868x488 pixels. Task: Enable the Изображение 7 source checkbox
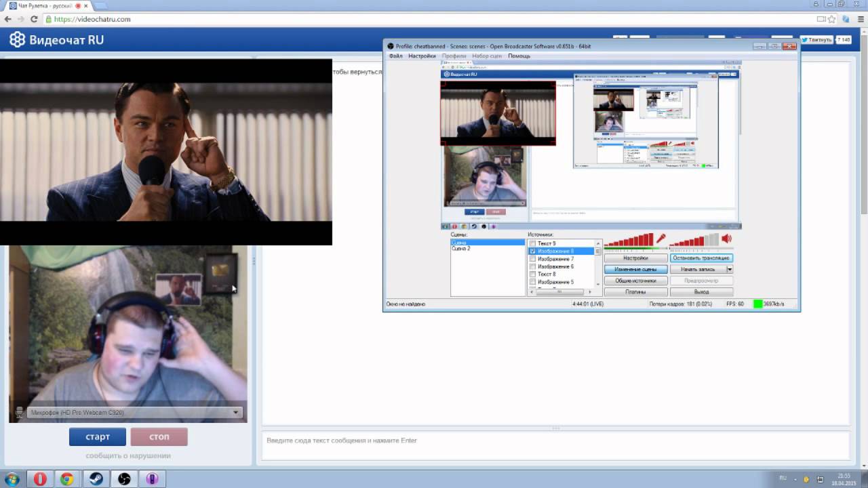coord(532,259)
